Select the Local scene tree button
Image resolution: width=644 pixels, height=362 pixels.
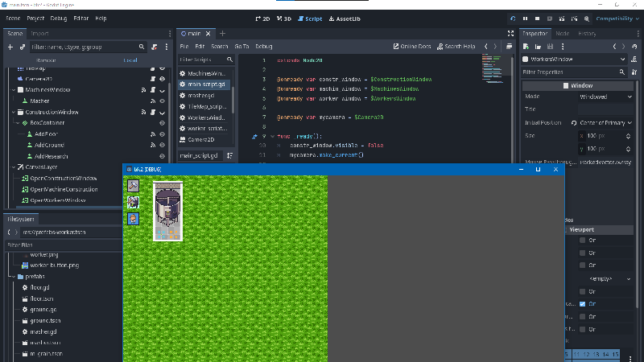pyautogui.click(x=130, y=60)
